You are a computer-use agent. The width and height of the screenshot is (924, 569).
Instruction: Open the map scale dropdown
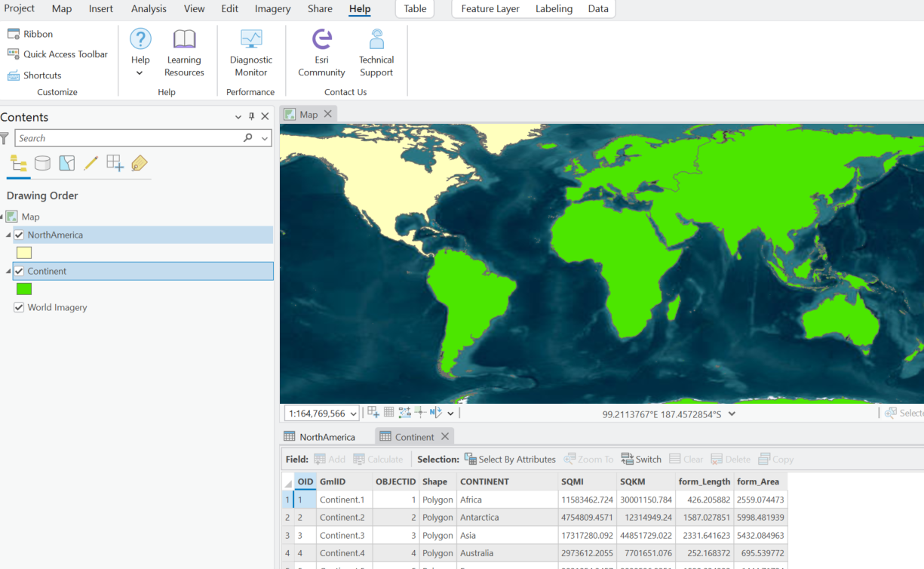coord(354,414)
